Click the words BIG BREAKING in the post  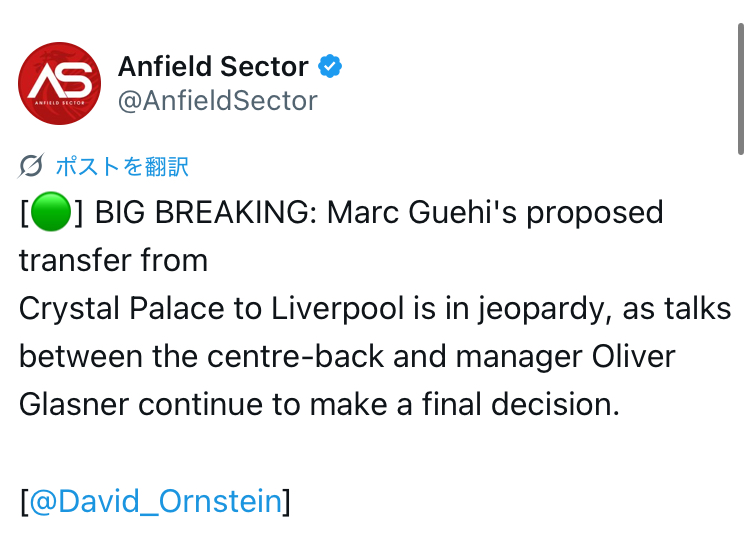click(202, 212)
